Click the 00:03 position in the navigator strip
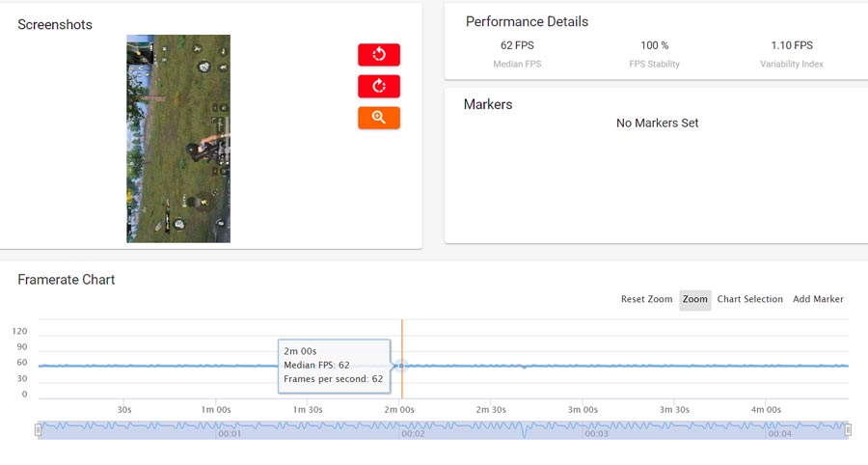 tap(596, 434)
